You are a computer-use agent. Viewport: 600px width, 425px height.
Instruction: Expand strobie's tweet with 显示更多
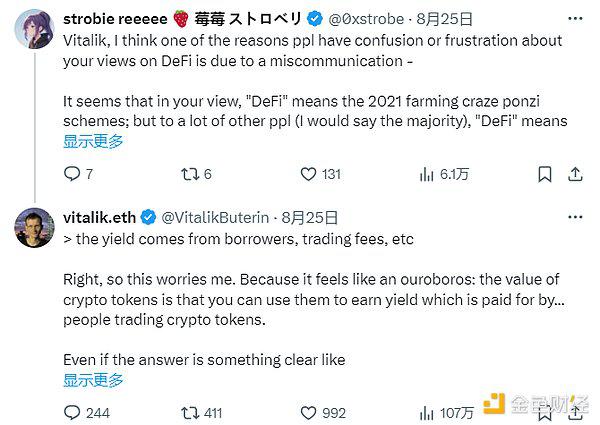94,141
